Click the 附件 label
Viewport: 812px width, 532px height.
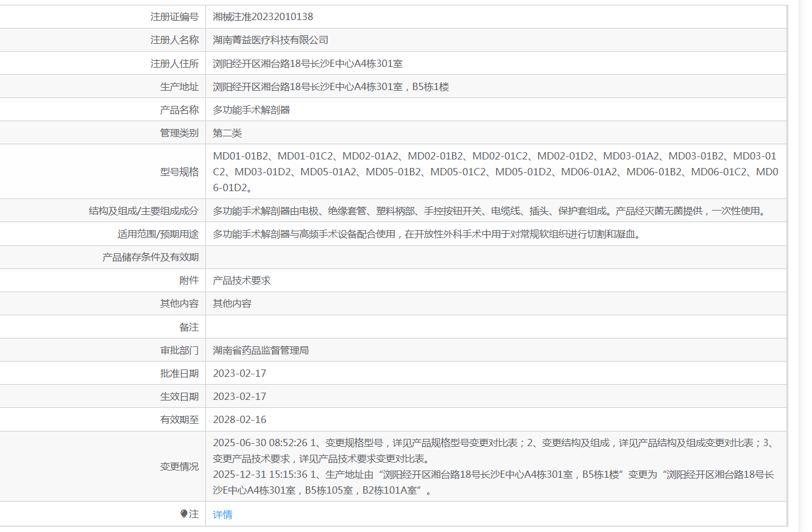(189, 280)
